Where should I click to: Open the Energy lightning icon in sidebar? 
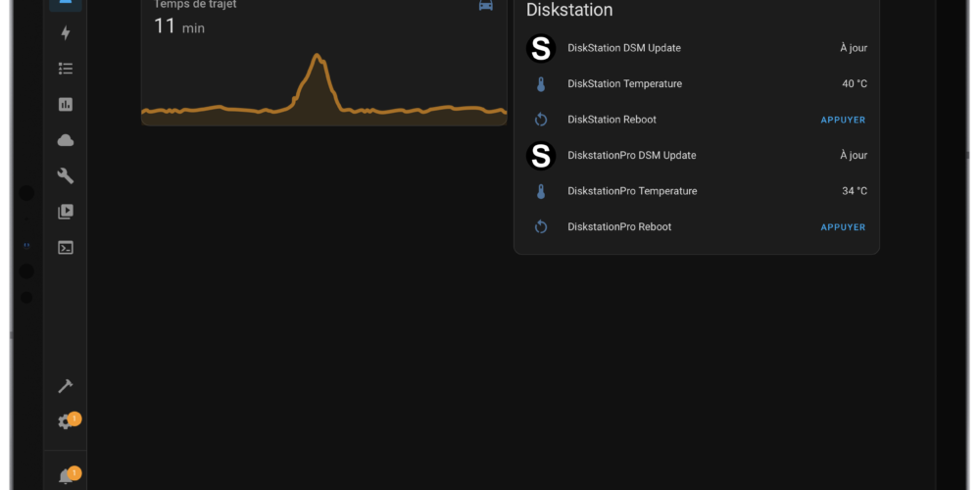(66, 33)
